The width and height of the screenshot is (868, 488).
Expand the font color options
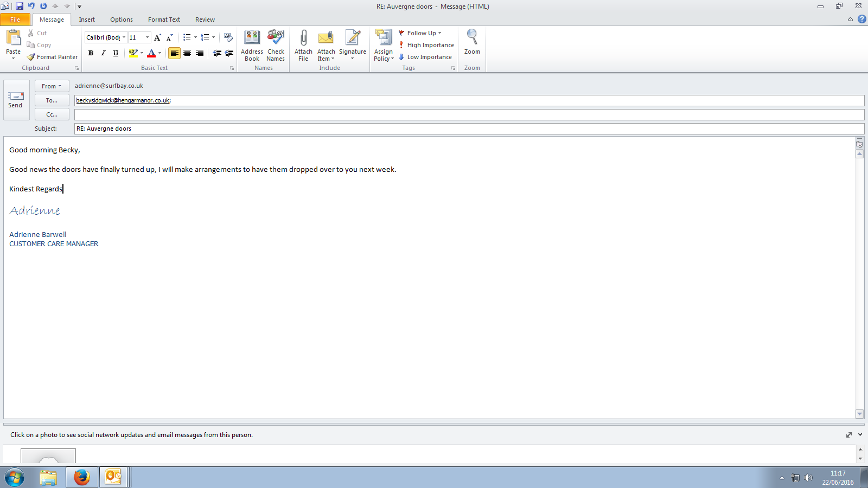[x=160, y=53]
